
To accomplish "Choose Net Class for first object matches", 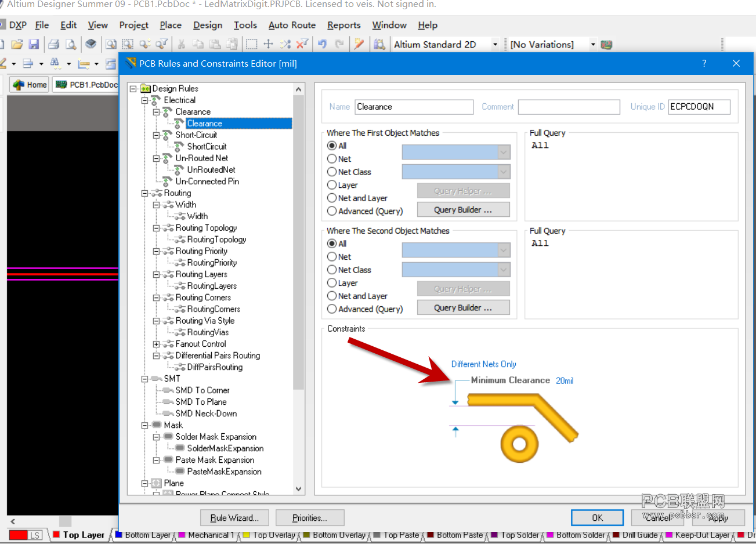I will point(332,172).
